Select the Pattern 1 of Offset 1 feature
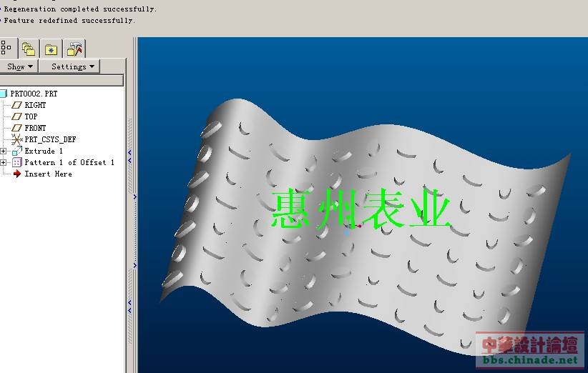 point(69,162)
